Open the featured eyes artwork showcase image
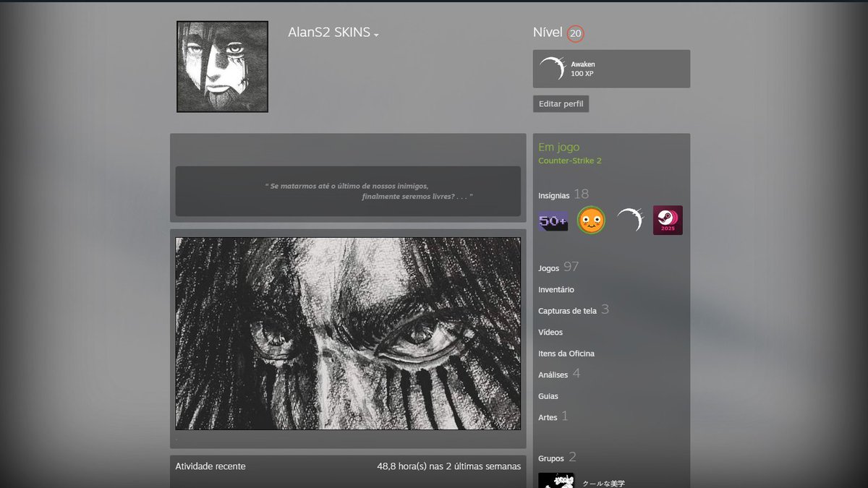Viewport: 868px width, 488px height. (x=348, y=333)
